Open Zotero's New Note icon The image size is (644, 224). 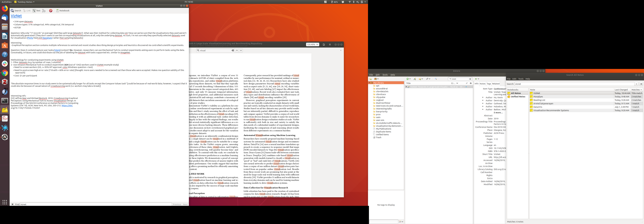pyautogui.click(x=420, y=79)
